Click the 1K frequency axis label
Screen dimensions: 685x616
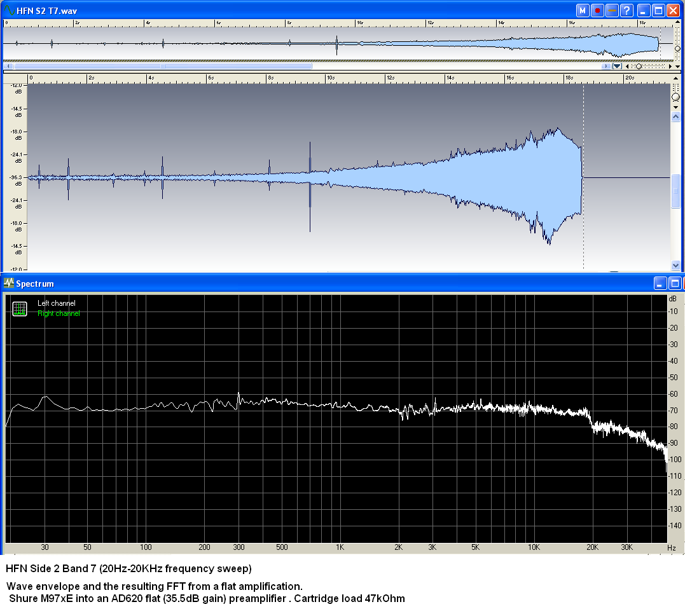(340, 547)
